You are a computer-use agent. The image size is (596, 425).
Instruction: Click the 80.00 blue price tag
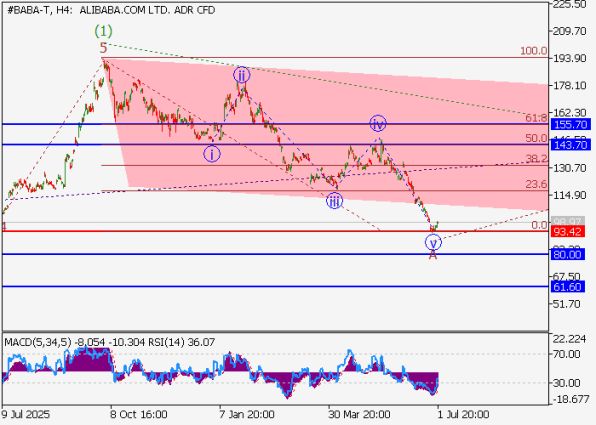pos(567,254)
